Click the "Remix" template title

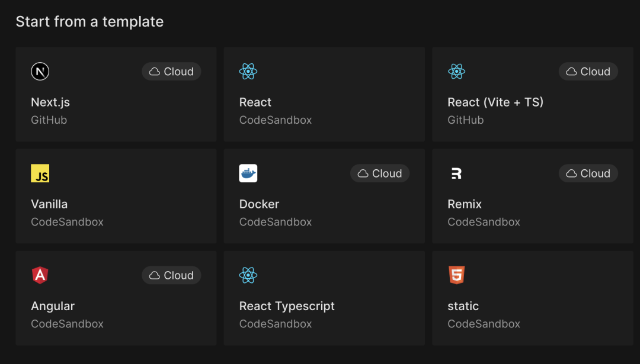pyautogui.click(x=465, y=204)
